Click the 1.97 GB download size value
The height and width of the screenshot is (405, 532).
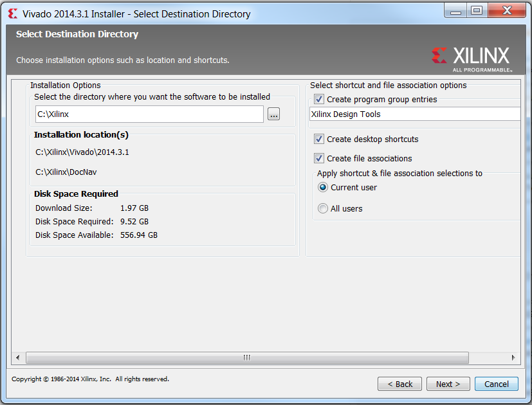(x=134, y=208)
